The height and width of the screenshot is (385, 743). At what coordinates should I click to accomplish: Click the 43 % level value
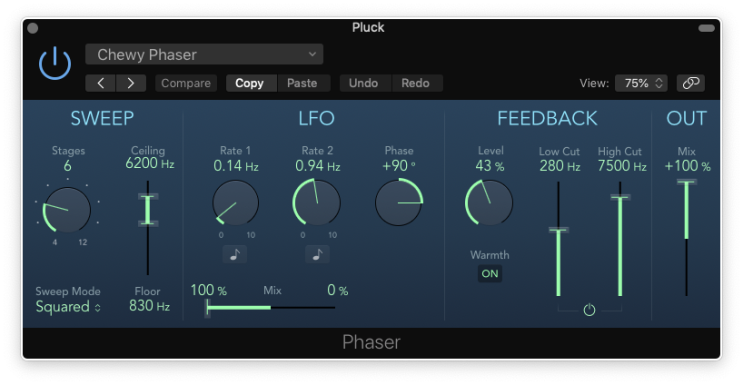tap(490, 166)
